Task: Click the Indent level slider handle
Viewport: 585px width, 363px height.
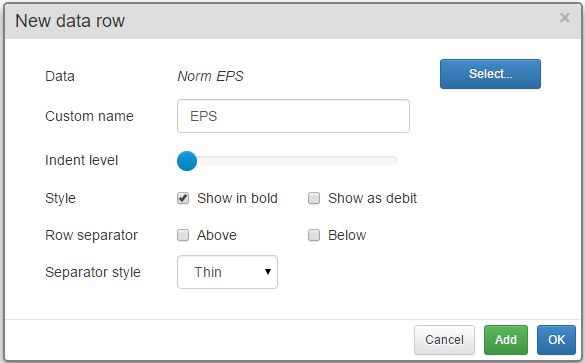Action: [x=187, y=161]
